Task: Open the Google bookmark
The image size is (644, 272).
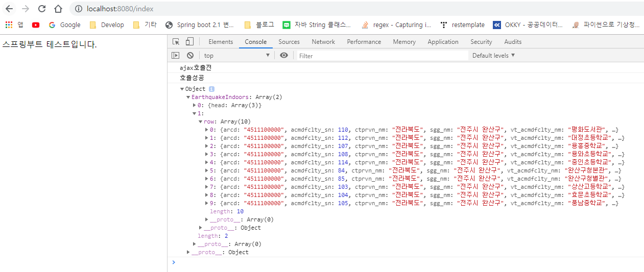Action: click(x=65, y=24)
